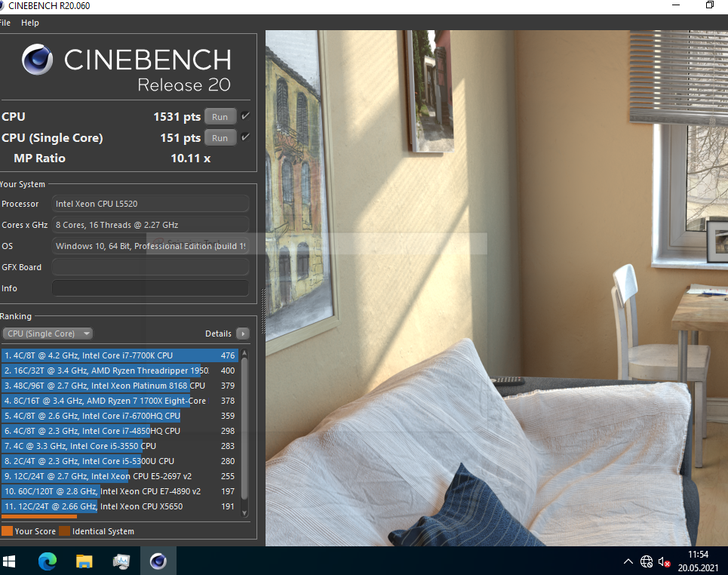Select ranking row Xeon CPU E7-4890 v2
The image size is (728, 575).
tap(120, 491)
